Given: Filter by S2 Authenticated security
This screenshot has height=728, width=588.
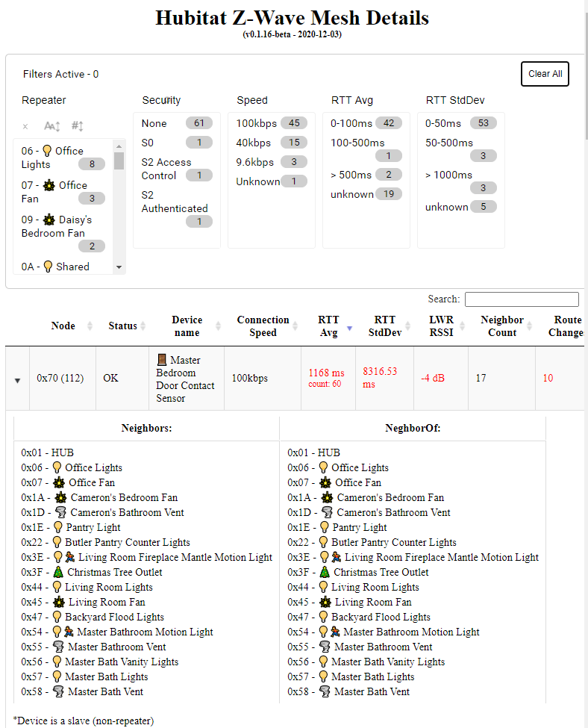Looking at the screenshot, I should coord(176,208).
